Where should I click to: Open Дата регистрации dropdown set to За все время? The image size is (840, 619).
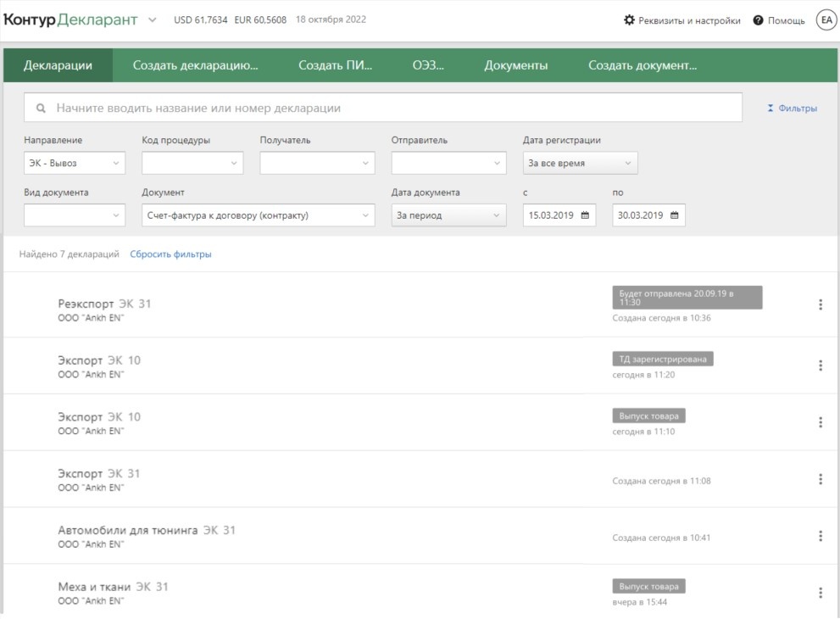580,163
